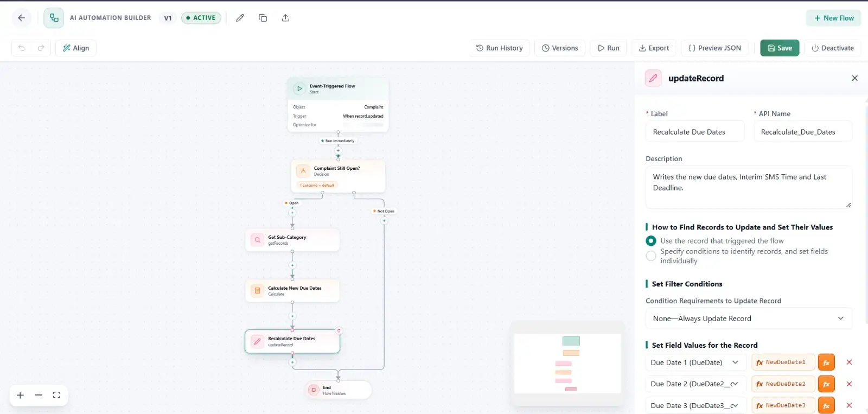
Task: Save the flow
Action: (x=780, y=48)
